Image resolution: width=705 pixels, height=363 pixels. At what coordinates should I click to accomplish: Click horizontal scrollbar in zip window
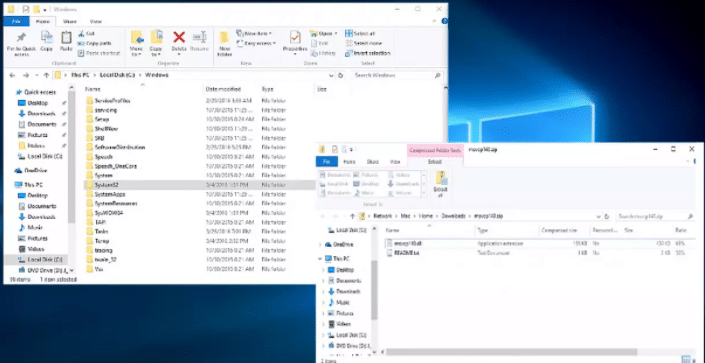coord(511,351)
